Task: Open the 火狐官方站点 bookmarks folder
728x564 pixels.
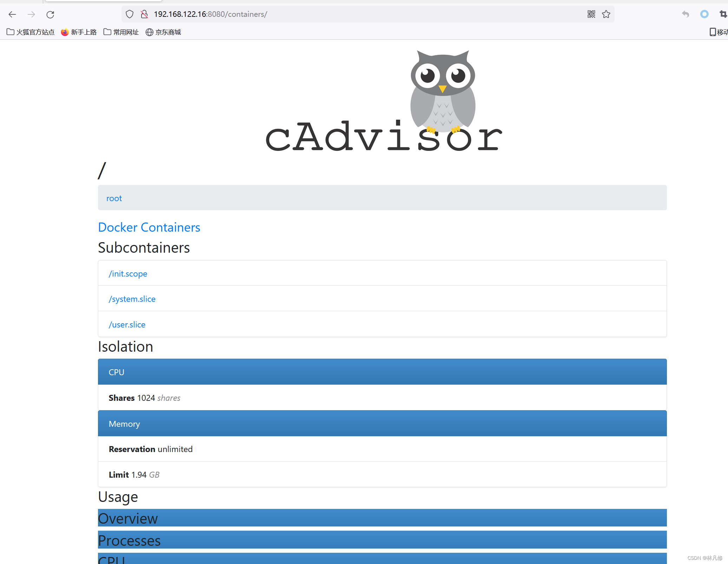Action: 31,32
